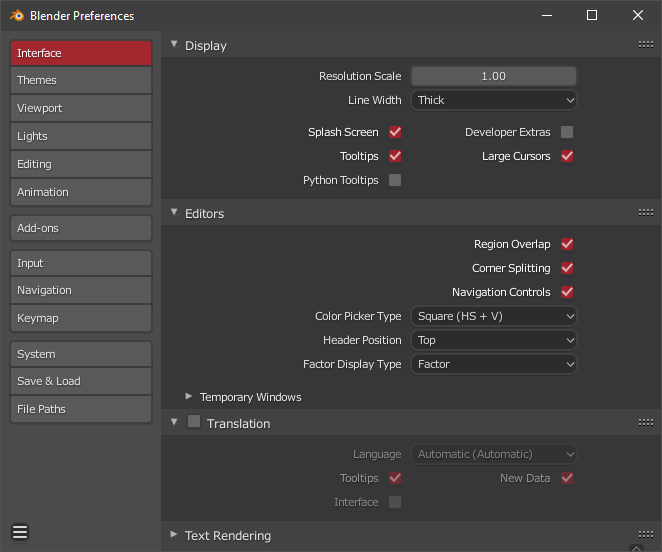Grab the Translation panel drag handle
This screenshot has width=662, height=552.
pyautogui.click(x=646, y=422)
